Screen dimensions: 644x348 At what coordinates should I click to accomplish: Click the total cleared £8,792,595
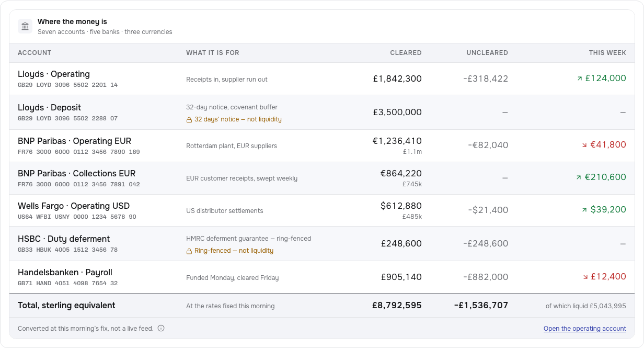397,306
